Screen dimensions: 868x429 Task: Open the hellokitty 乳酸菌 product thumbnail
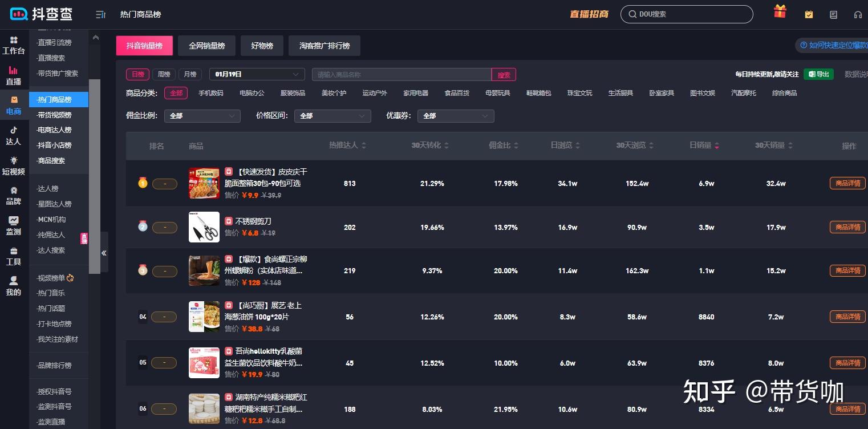tap(204, 363)
